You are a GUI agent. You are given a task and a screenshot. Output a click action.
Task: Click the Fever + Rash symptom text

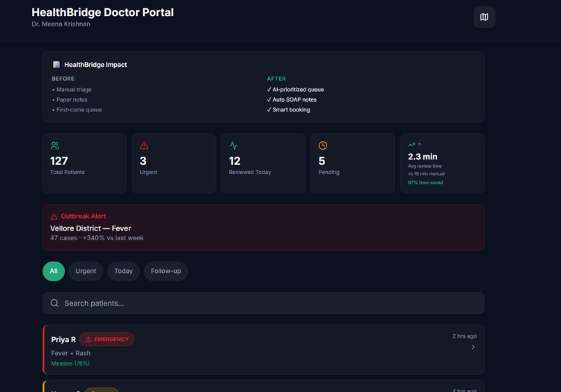pos(71,353)
